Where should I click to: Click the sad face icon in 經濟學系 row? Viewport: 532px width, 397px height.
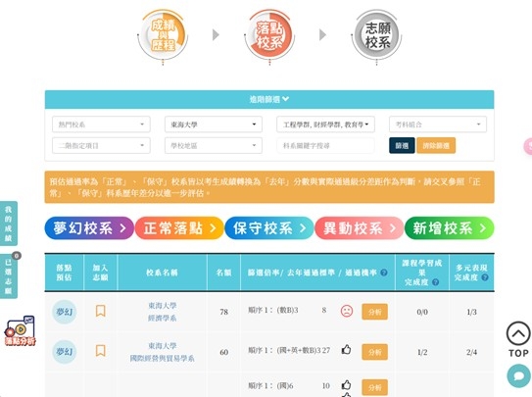(x=347, y=311)
